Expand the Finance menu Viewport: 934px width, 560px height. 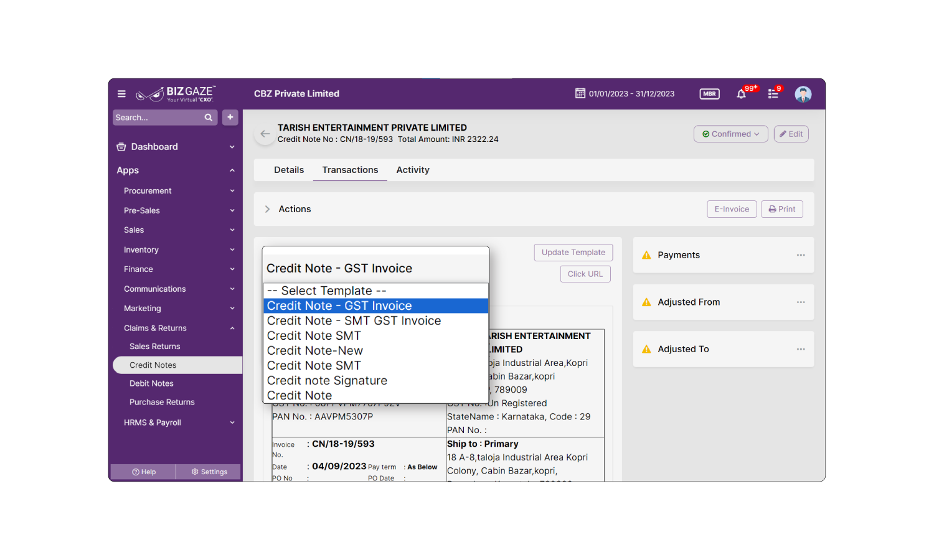click(x=232, y=269)
